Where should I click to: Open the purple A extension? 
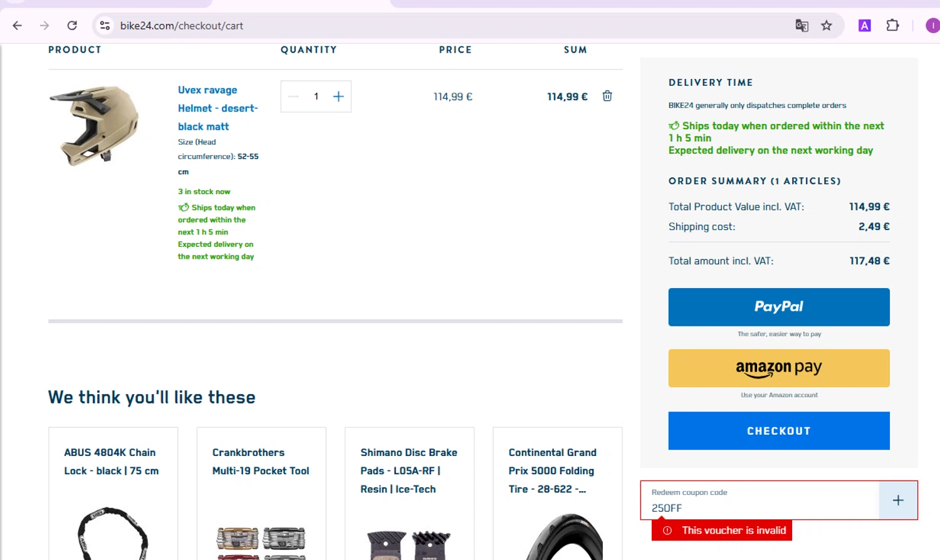tap(865, 26)
